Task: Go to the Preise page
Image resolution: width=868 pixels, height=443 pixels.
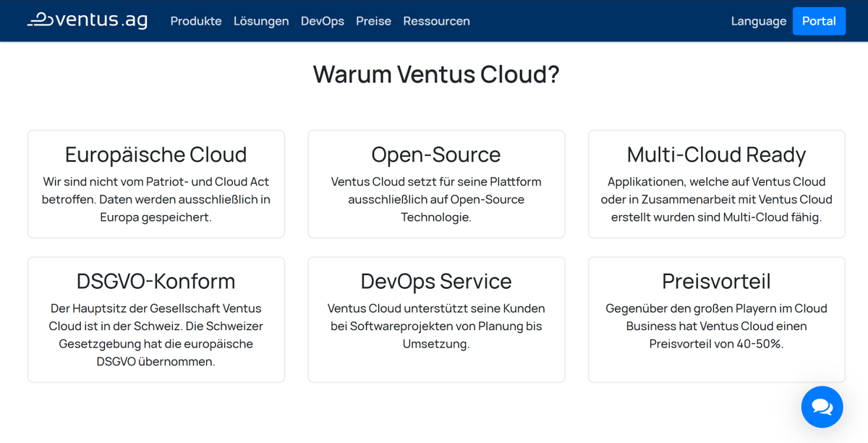Action: tap(373, 21)
